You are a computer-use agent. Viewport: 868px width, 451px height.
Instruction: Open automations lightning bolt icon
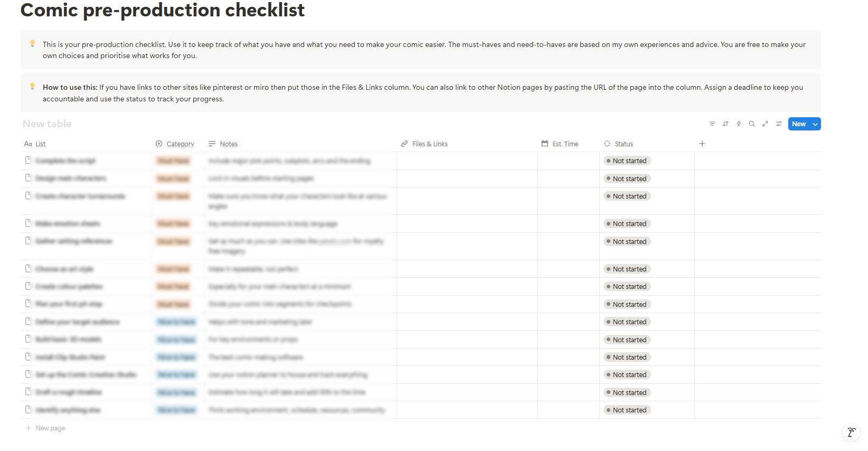tap(739, 124)
